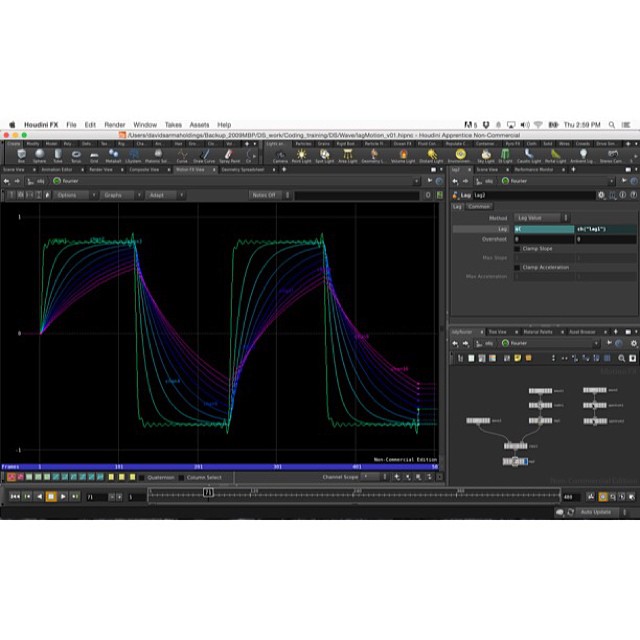Switch to the Common tab
This screenshot has height=640, width=640.
coord(480,206)
